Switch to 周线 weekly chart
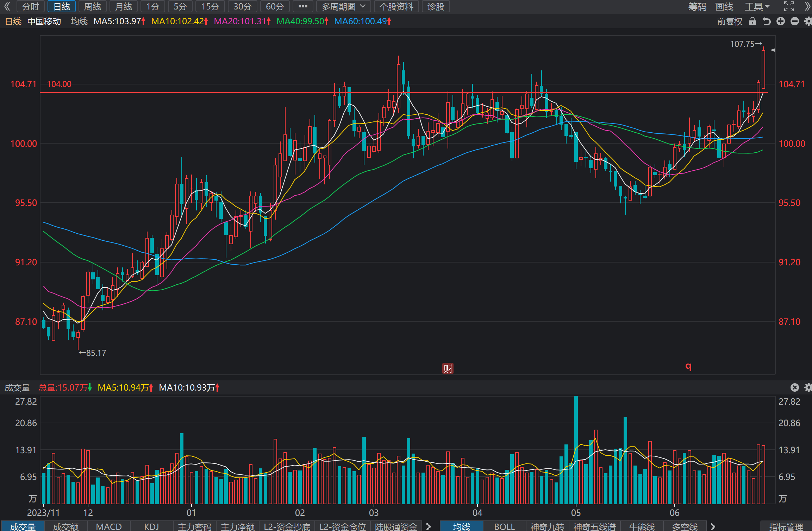Viewport: 812px width, 531px height. (x=93, y=6)
